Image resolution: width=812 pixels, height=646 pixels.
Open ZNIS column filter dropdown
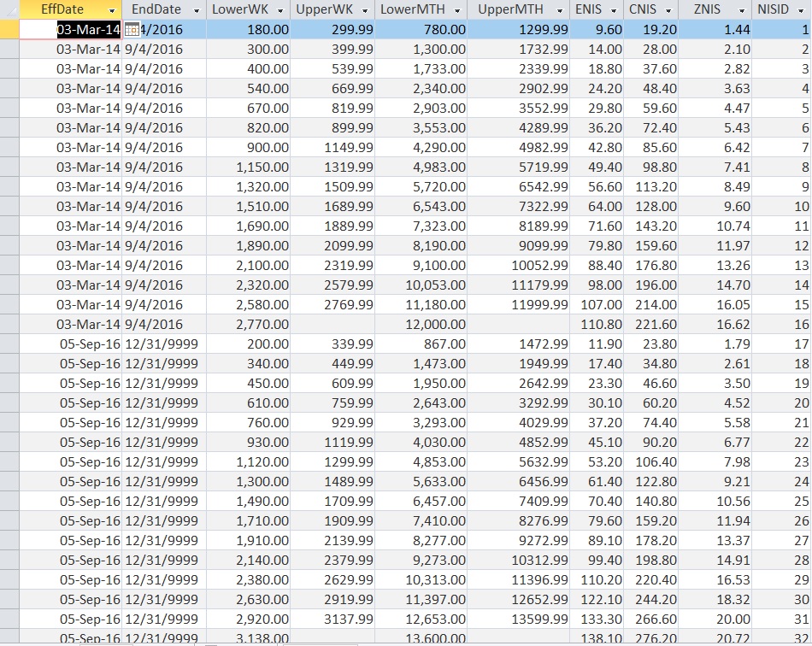742,10
